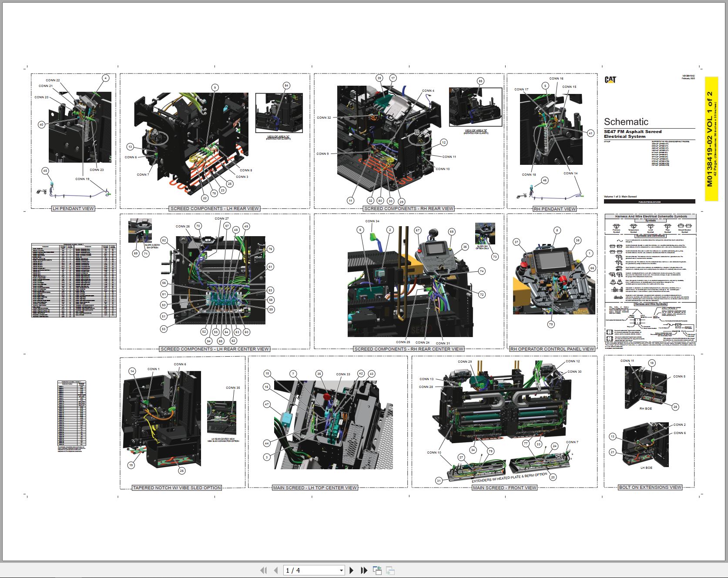Click the 'CONN 29' label
This screenshot has height=578, width=728.
tap(465, 362)
